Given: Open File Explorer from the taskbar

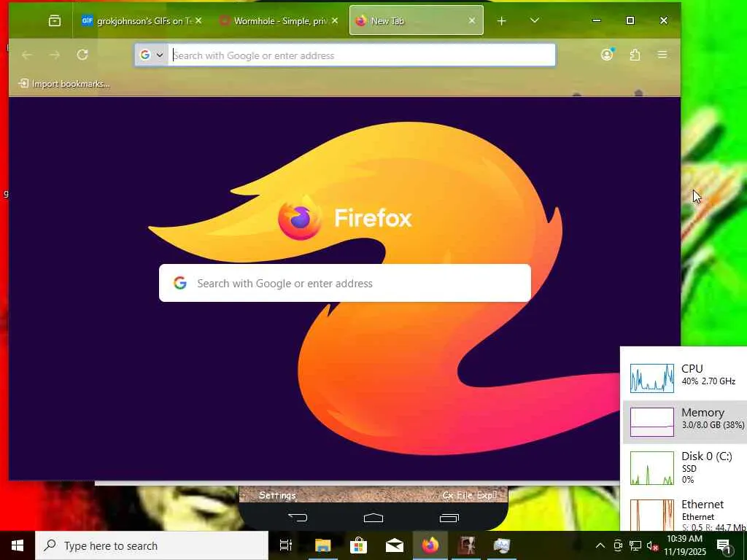Looking at the screenshot, I should click(322, 545).
